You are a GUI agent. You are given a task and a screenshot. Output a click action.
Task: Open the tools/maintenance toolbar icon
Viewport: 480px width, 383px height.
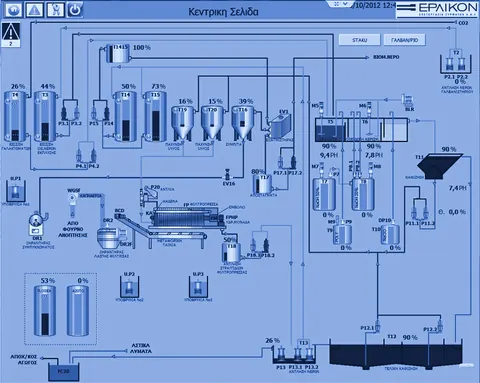(55, 10)
